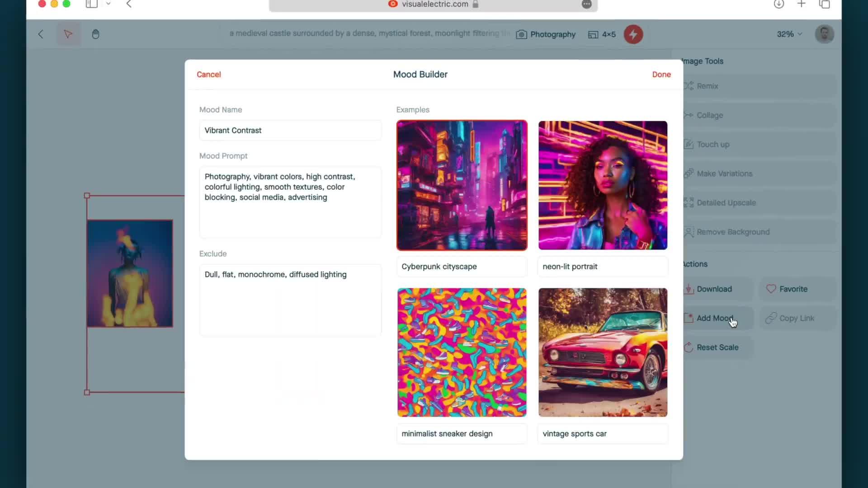
Task: Click the Mood Name text field
Action: (x=290, y=131)
